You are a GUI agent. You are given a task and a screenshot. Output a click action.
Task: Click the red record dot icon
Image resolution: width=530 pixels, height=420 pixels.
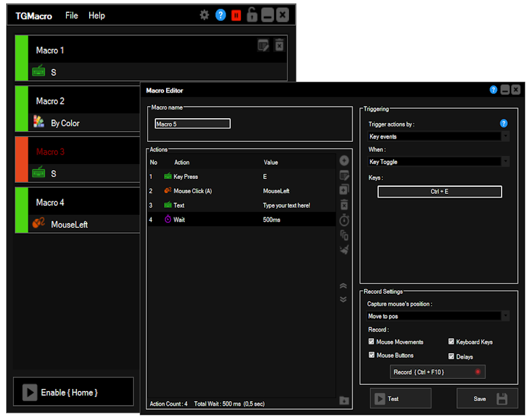[477, 372]
